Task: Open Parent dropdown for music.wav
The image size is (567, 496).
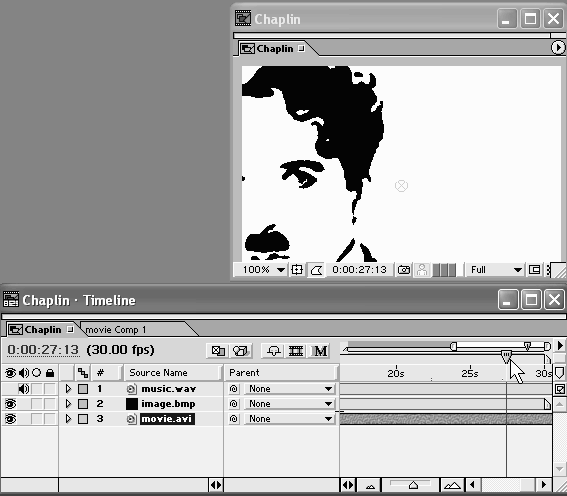Action: pyautogui.click(x=289, y=389)
